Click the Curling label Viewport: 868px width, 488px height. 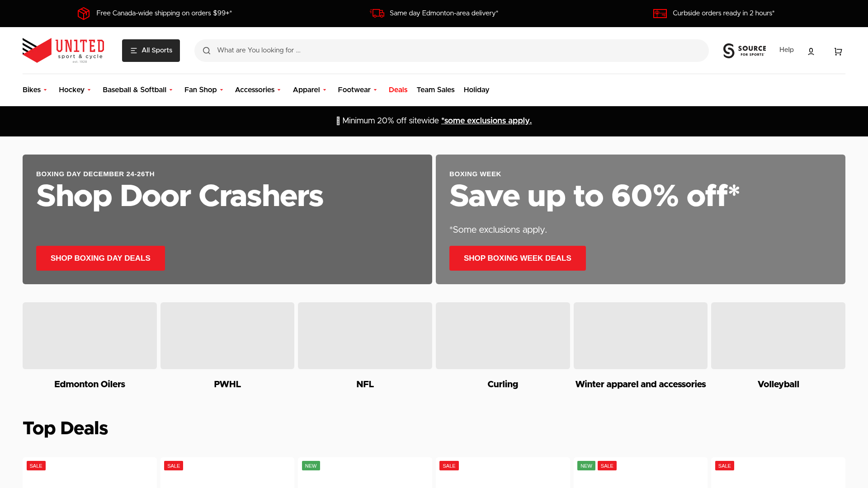point(503,384)
